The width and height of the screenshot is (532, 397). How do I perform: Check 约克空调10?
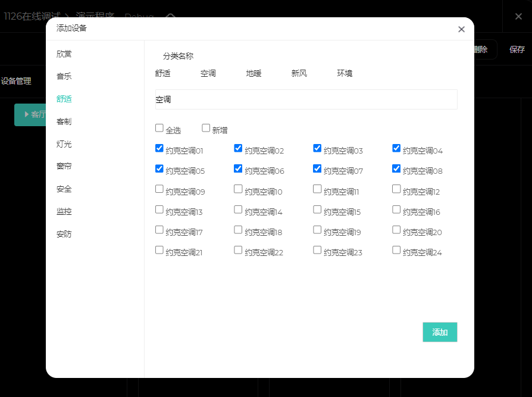point(238,189)
